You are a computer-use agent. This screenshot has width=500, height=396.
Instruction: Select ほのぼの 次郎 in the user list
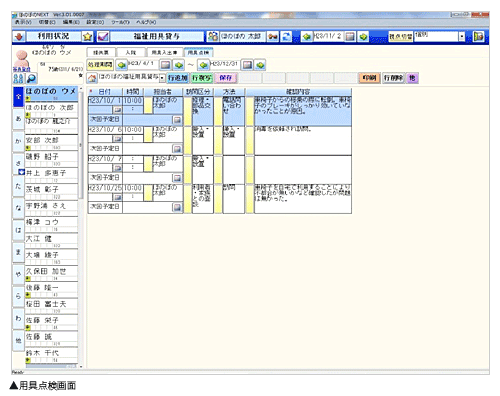click(51, 110)
